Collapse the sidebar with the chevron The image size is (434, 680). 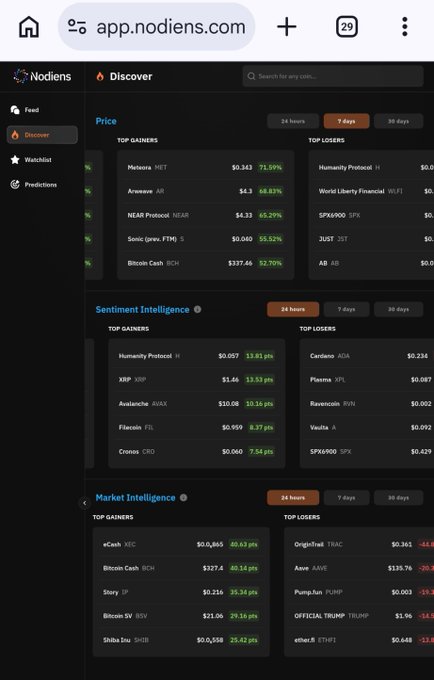point(85,503)
